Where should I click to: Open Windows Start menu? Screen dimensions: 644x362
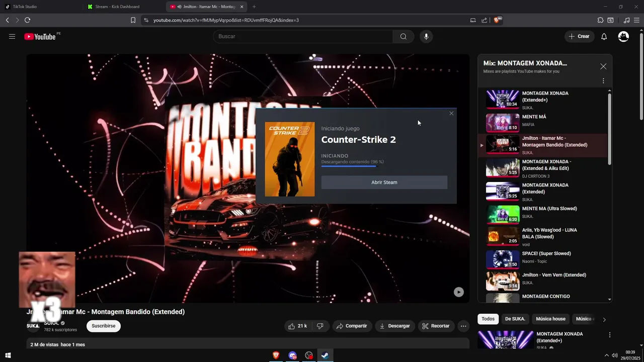pyautogui.click(x=8, y=355)
